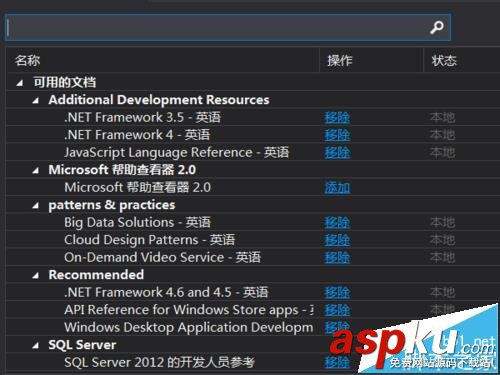
Task: Click the 状态 column header
Action: [444, 60]
